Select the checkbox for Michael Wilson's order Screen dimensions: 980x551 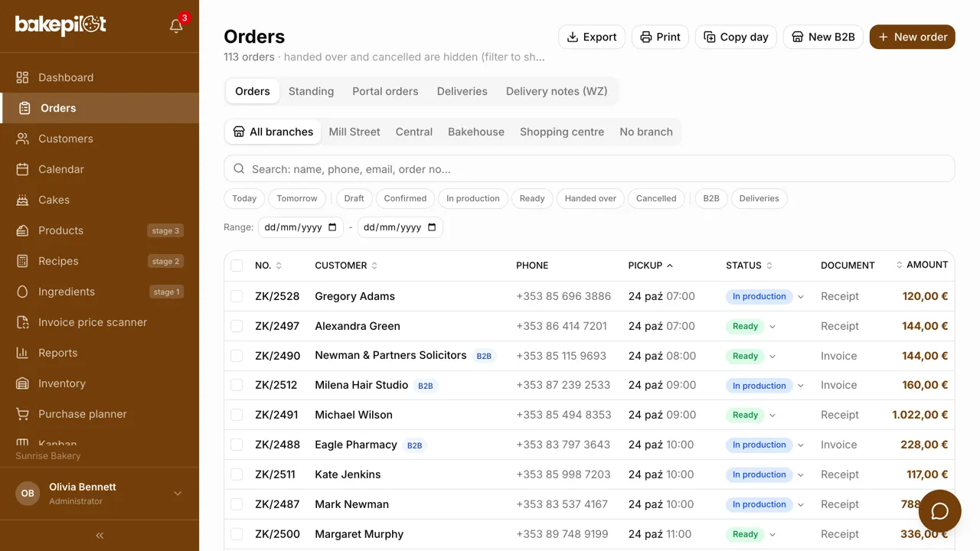pos(237,415)
